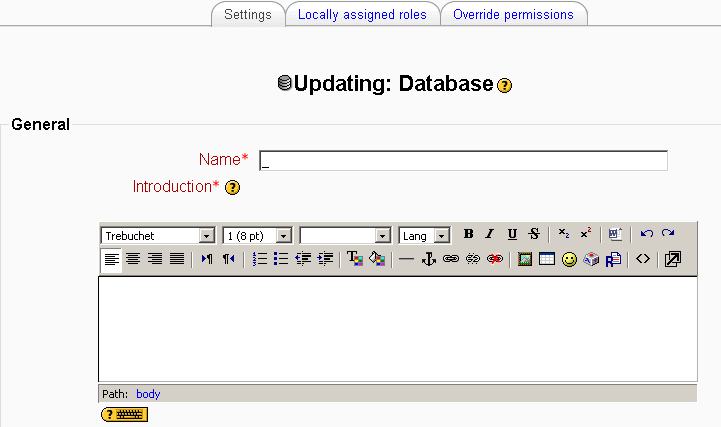Click the anchor icon in toolbar

428,259
